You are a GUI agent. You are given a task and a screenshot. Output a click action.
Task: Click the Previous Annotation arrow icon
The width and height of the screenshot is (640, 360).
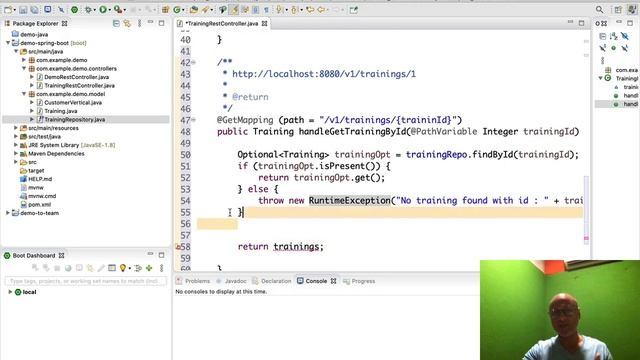tap(294, 9)
